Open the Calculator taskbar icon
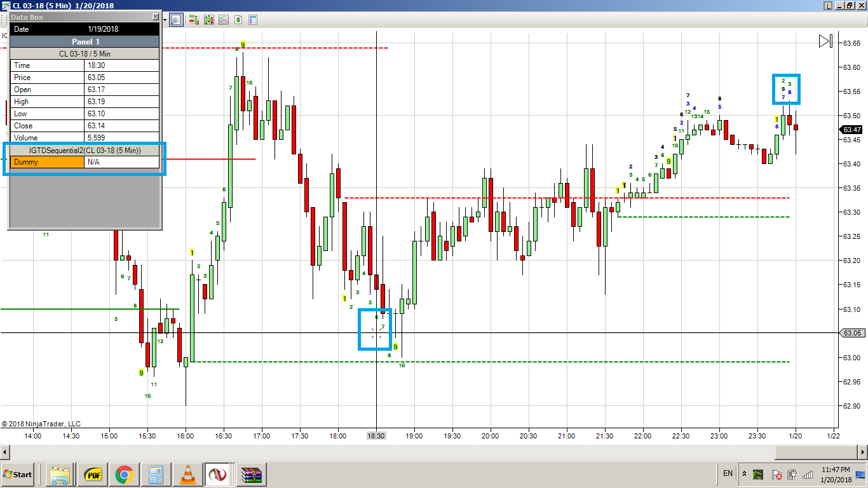This screenshot has height=488, width=868. pos(156,474)
